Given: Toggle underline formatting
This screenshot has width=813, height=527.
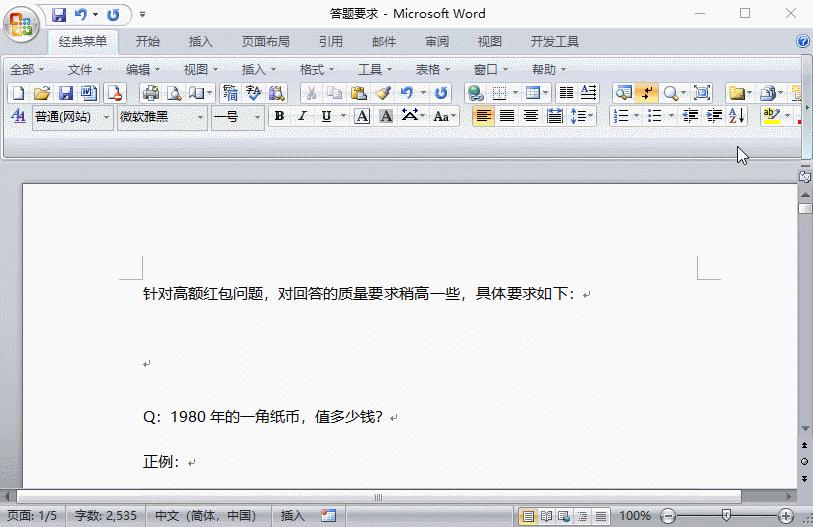Looking at the screenshot, I should 326,116.
